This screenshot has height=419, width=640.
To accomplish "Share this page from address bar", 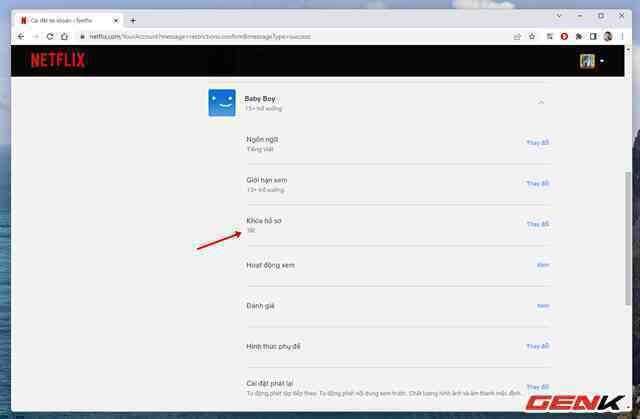I will [x=517, y=36].
